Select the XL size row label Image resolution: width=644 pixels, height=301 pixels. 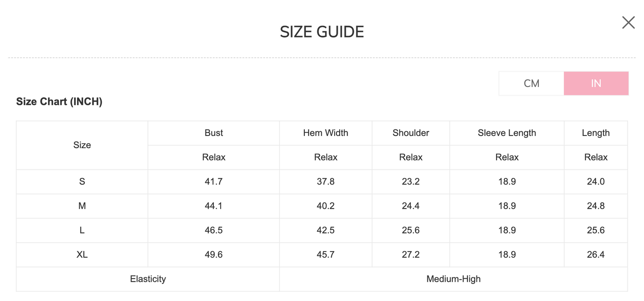point(82,255)
